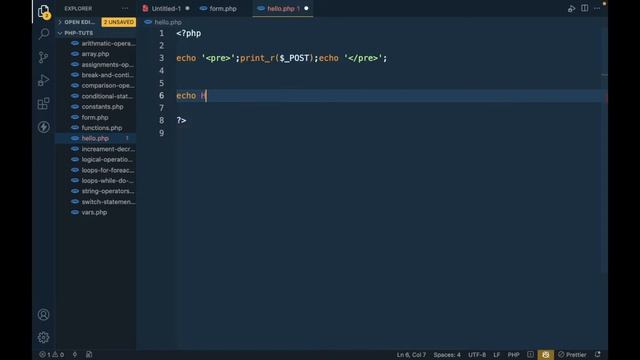Open the Manage gear settings icon

43,338
